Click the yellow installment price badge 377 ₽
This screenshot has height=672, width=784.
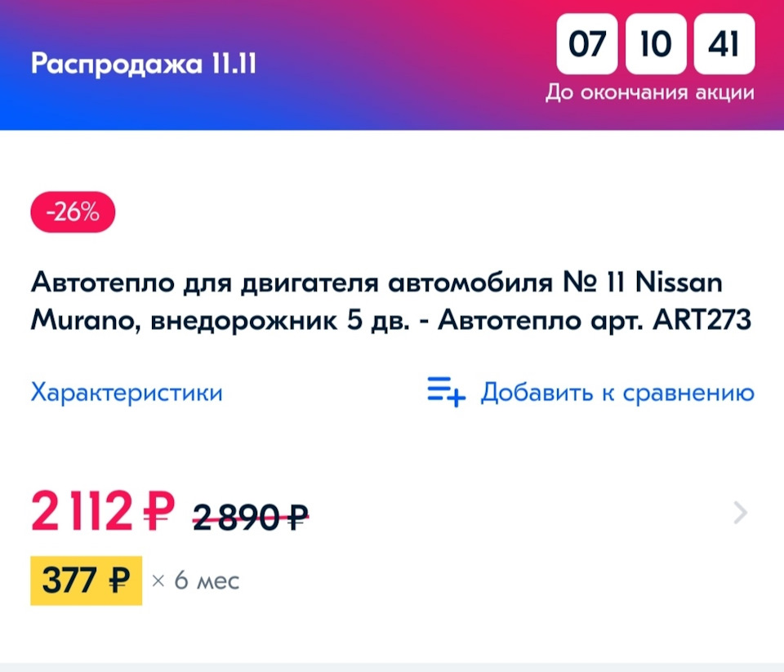pyautogui.click(x=85, y=581)
